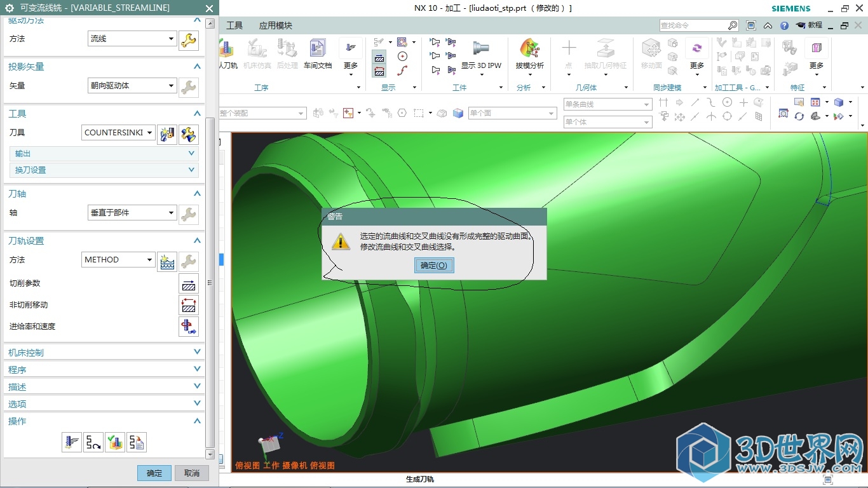This screenshot has width=868, height=488.
Task: Click 确定(O) in the warning dialog
Action: coord(434,266)
